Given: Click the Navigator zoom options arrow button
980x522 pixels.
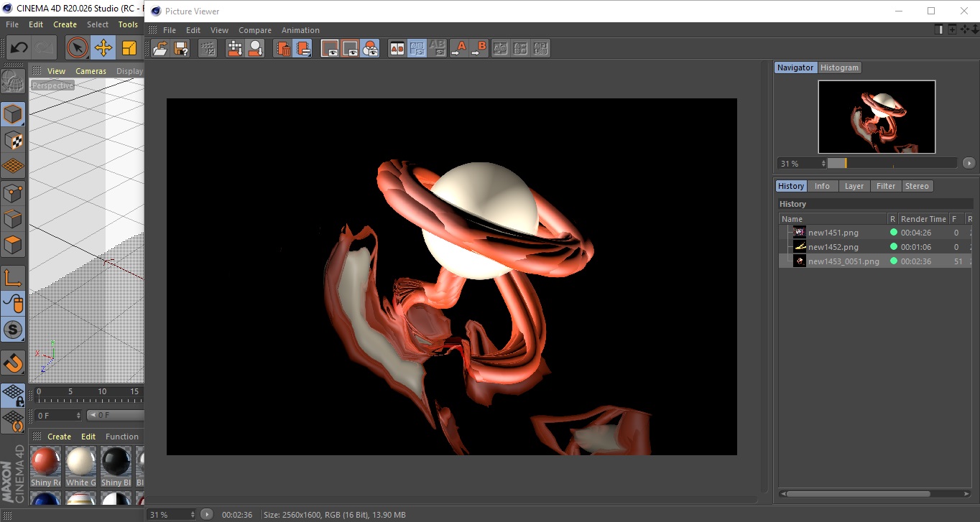Looking at the screenshot, I should point(969,163).
